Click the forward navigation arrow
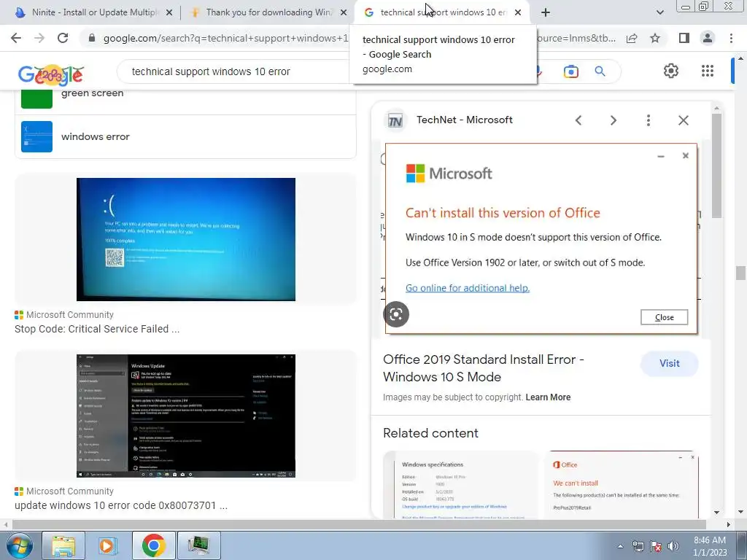The width and height of the screenshot is (747, 560). coord(39,38)
